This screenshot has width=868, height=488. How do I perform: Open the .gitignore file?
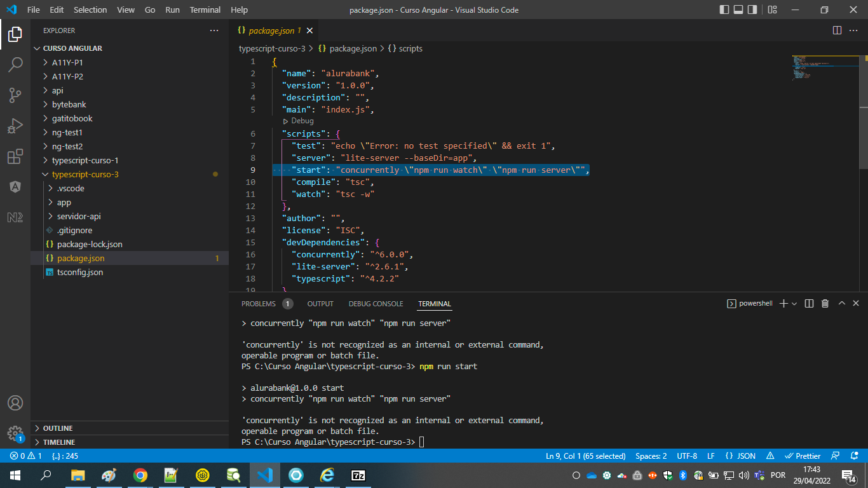(x=130, y=230)
